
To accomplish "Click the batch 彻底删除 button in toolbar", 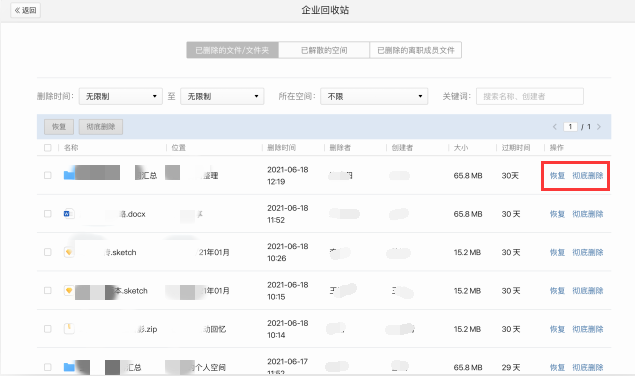I will click(x=101, y=127).
